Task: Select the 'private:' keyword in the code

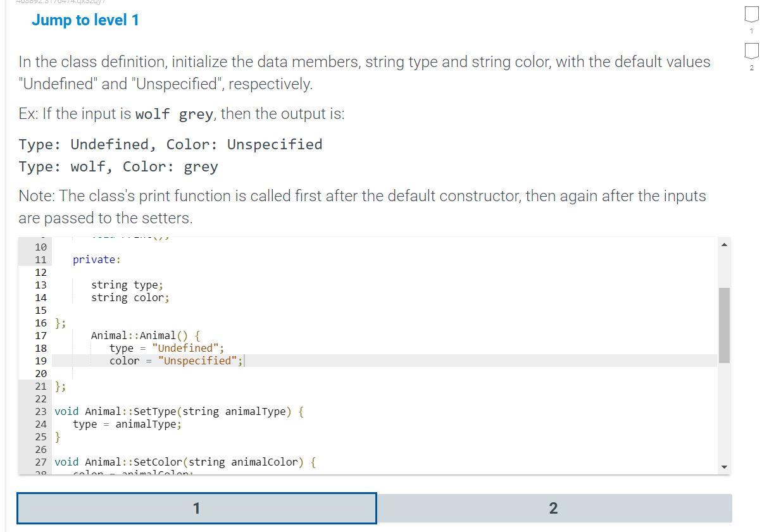Action: [96, 259]
